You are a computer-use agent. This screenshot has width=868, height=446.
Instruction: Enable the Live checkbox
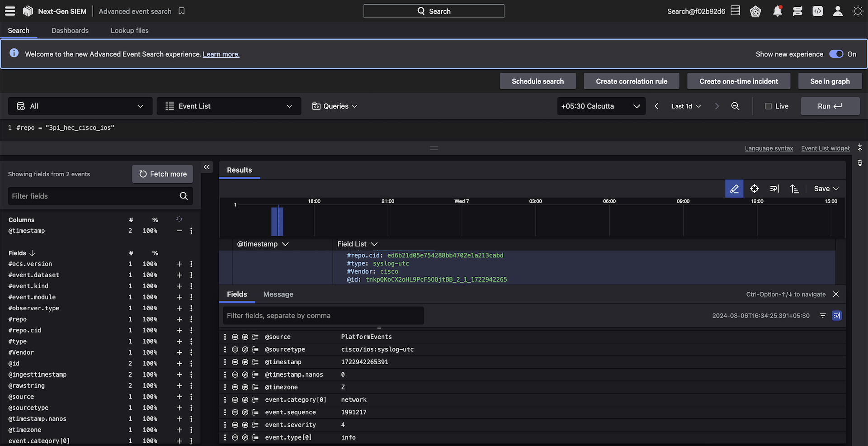pos(768,106)
